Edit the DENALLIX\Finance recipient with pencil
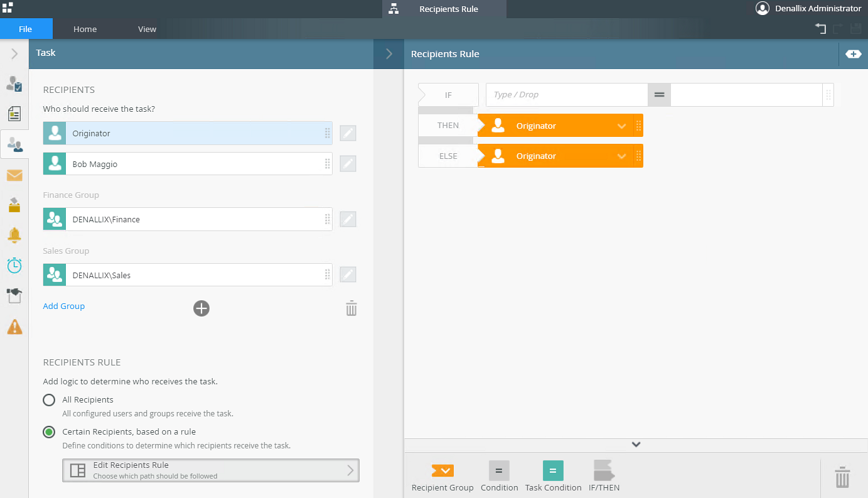This screenshot has width=868, height=498. (x=348, y=219)
